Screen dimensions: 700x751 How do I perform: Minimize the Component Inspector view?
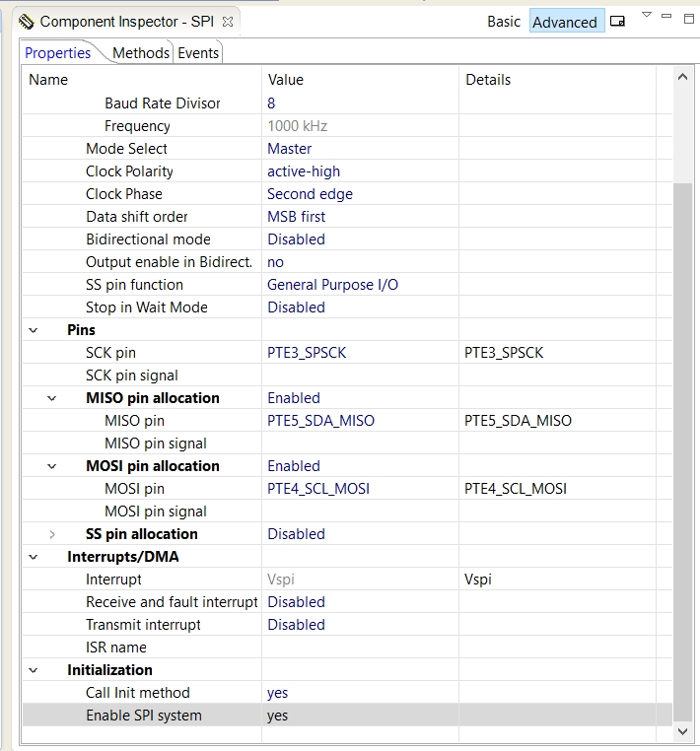tap(665, 16)
